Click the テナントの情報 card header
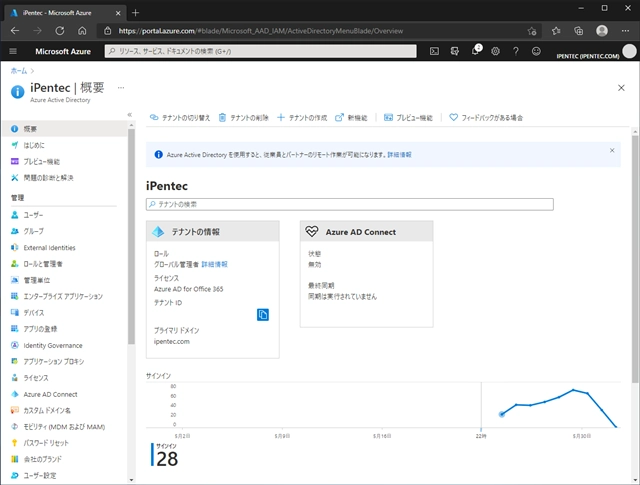The width and height of the screenshot is (640, 485). pos(213,232)
